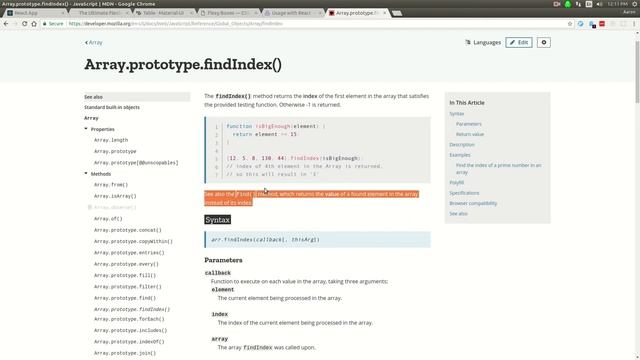The height and width of the screenshot is (360, 640).
Task: Jump to Browser compatibility in article contents
Action: click(473, 203)
